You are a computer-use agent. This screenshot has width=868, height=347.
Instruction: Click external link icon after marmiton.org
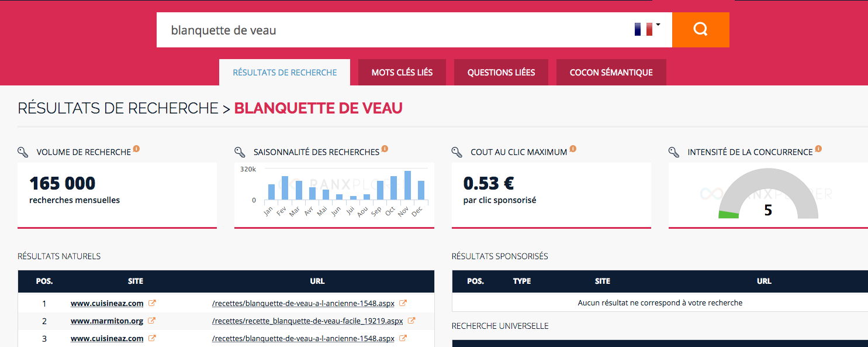(152, 321)
